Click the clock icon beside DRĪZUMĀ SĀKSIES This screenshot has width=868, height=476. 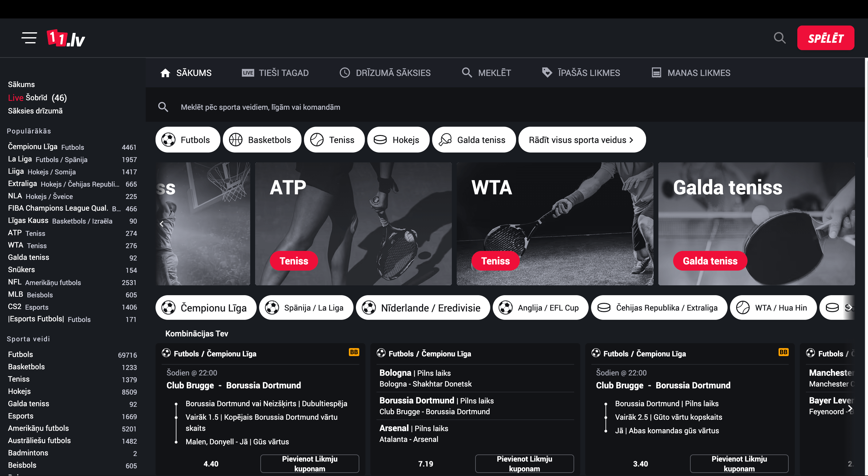345,73
